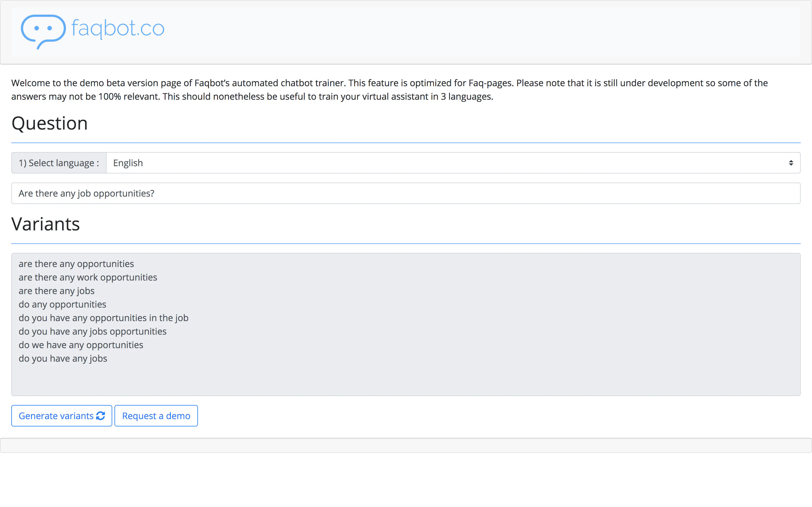Click variant 'are there any opportunities'
Viewport: 812px width, 507px height.
tap(76, 264)
